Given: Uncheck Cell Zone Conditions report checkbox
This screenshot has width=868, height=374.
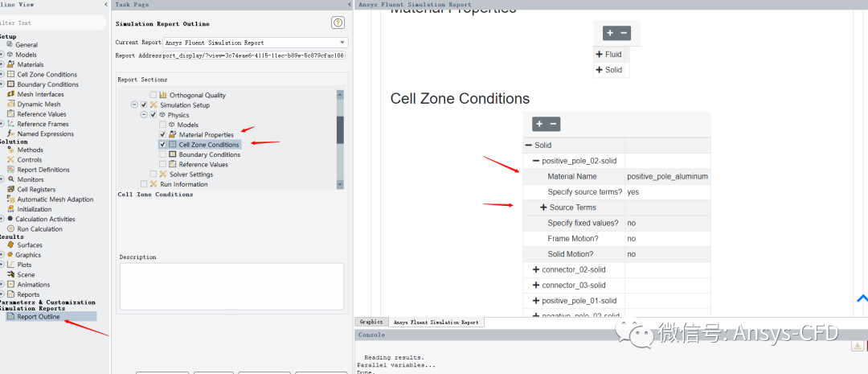Looking at the screenshot, I should (162, 145).
